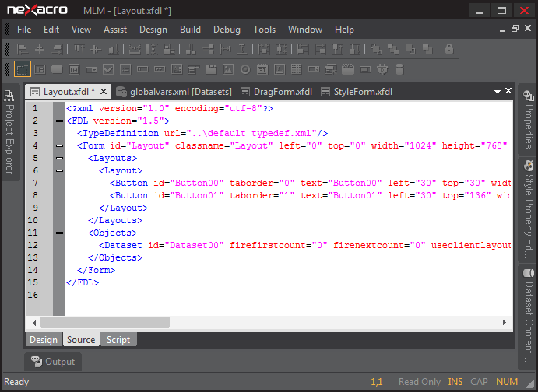The width and height of the screenshot is (538, 392).
Task: Open the Debug menu
Action: click(x=227, y=30)
